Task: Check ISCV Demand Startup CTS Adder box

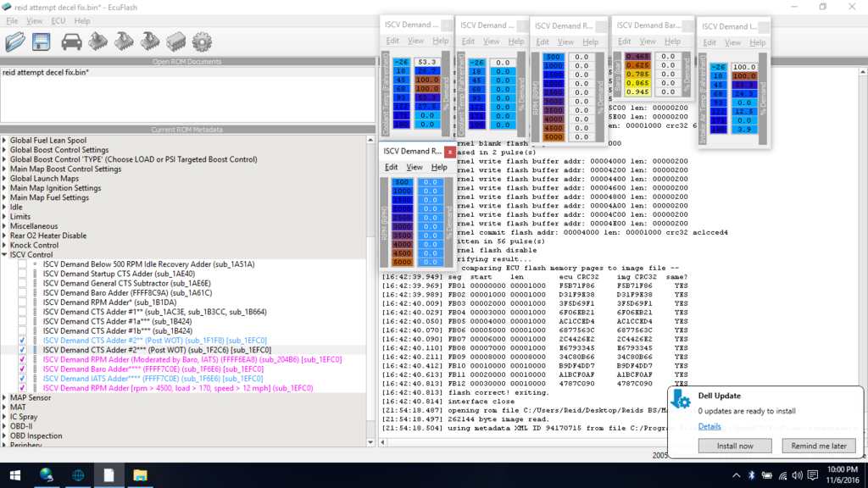Action: [22, 274]
